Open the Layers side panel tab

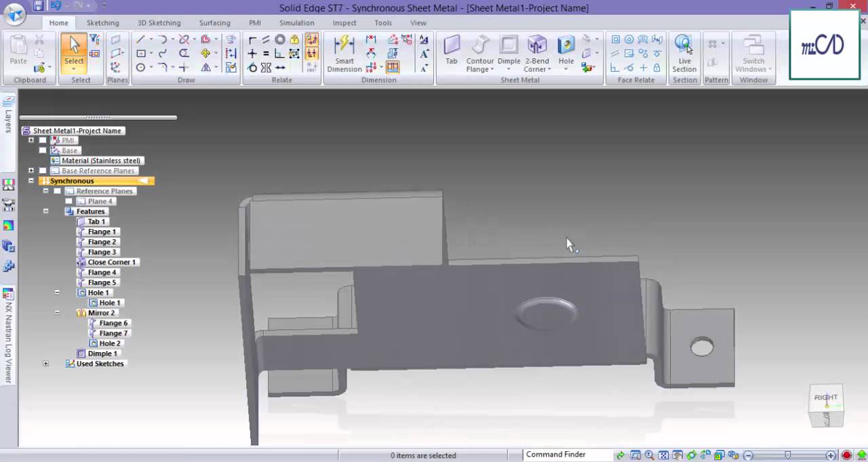[x=8, y=115]
